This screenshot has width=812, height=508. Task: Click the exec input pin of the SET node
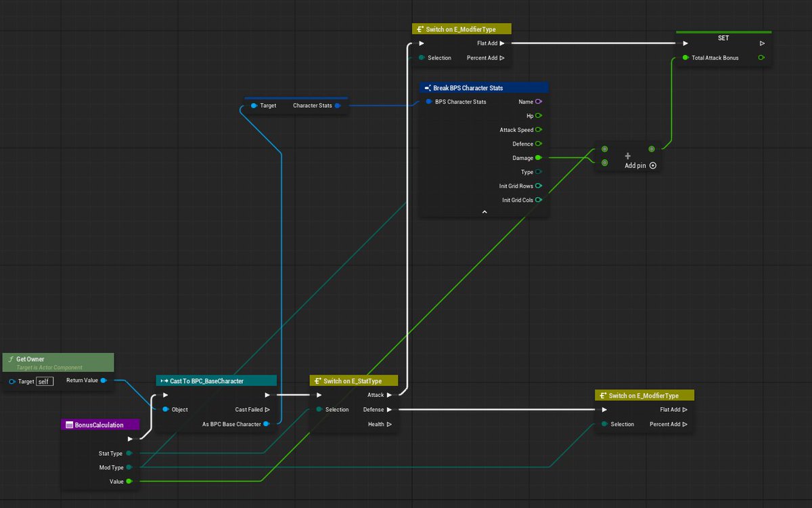(685, 43)
